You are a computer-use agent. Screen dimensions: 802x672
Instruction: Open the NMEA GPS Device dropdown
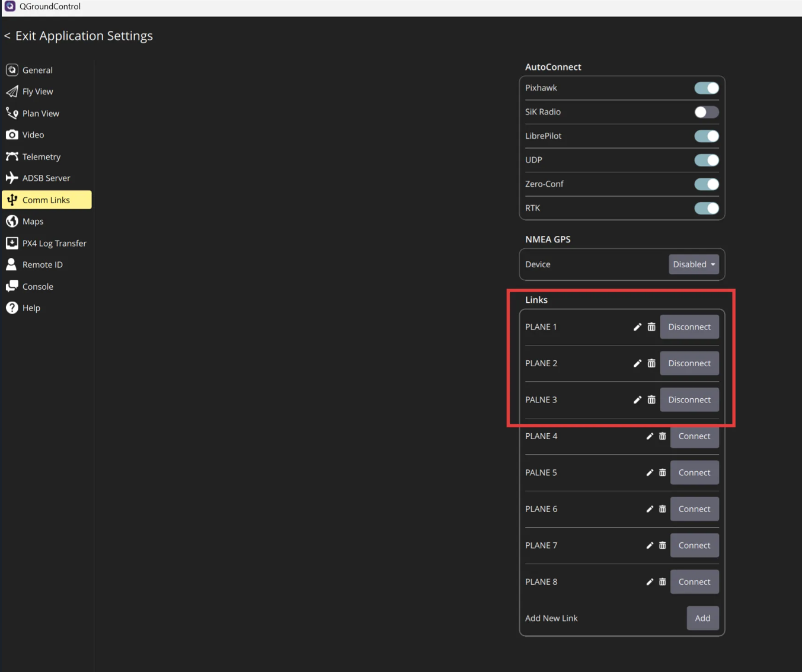pyautogui.click(x=694, y=264)
